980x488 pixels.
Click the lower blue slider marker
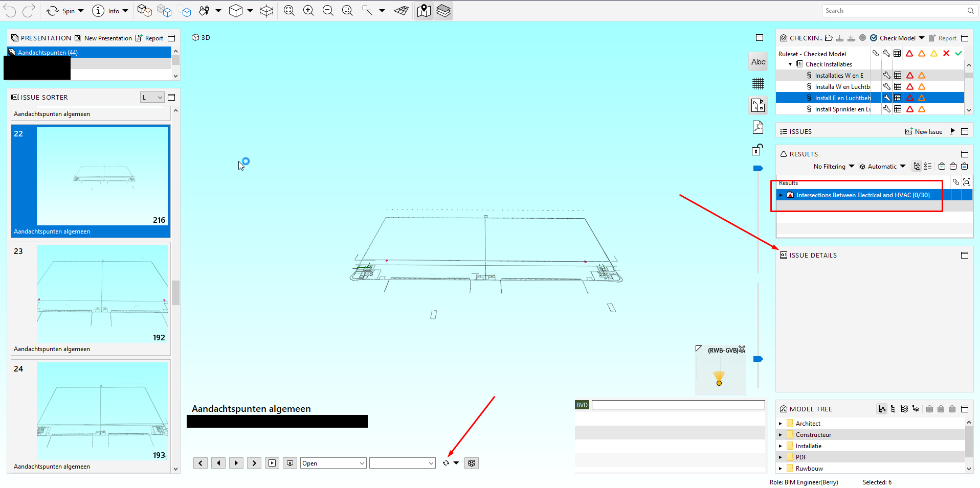pos(758,359)
